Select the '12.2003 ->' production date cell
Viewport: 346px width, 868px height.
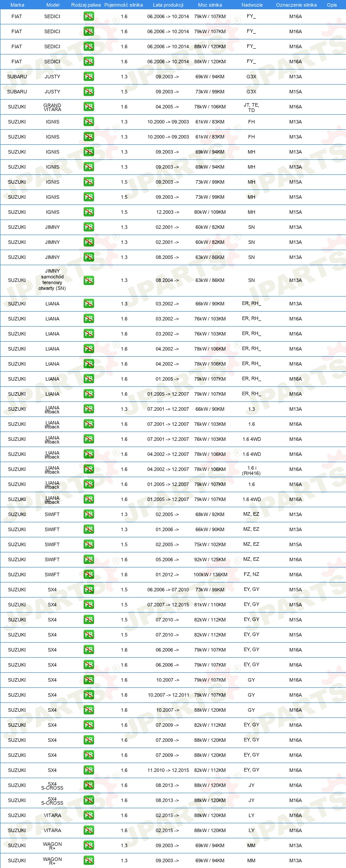pos(168,212)
